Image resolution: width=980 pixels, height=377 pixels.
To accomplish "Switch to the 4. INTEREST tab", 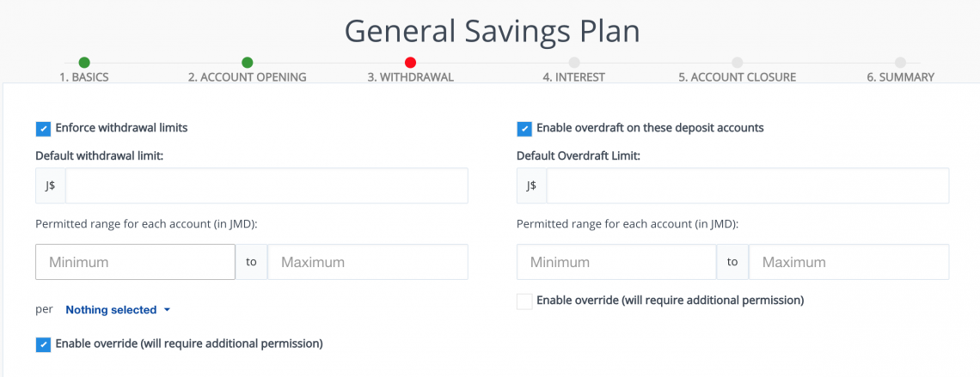I will click(x=573, y=77).
